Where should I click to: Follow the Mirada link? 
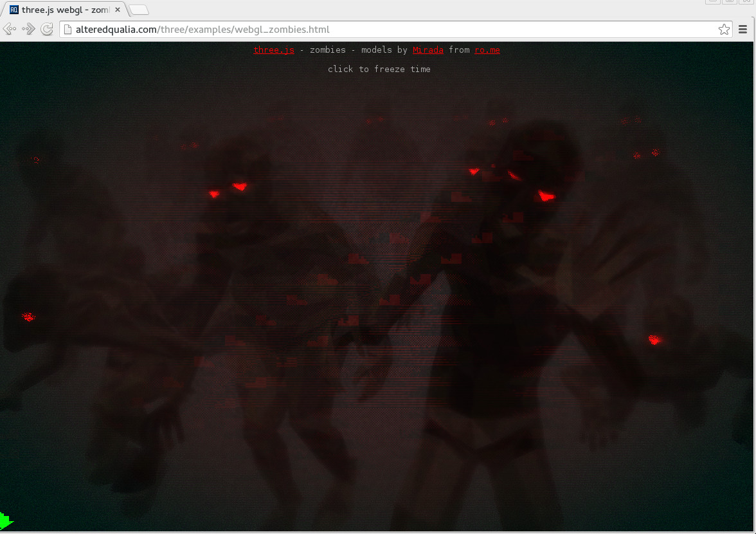(x=428, y=50)
